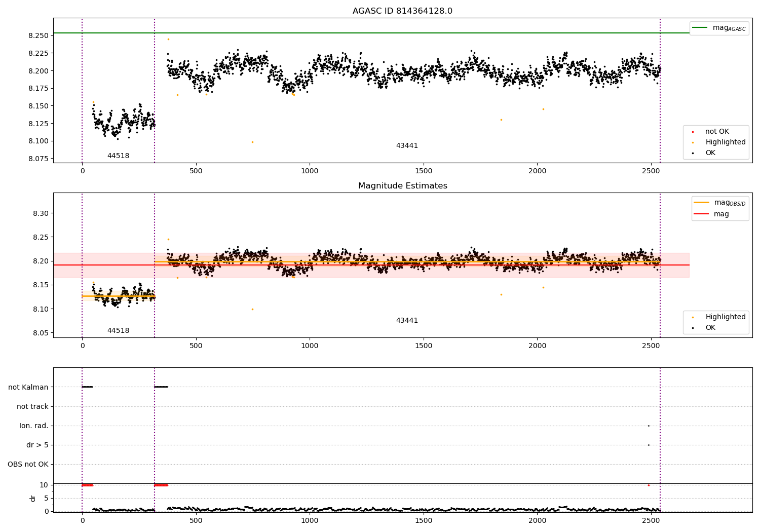Click the '500' x tick under Magnitude Estimates plot
Screen dimensions: 760x532
pyautogui.click(x=196, y=346)
